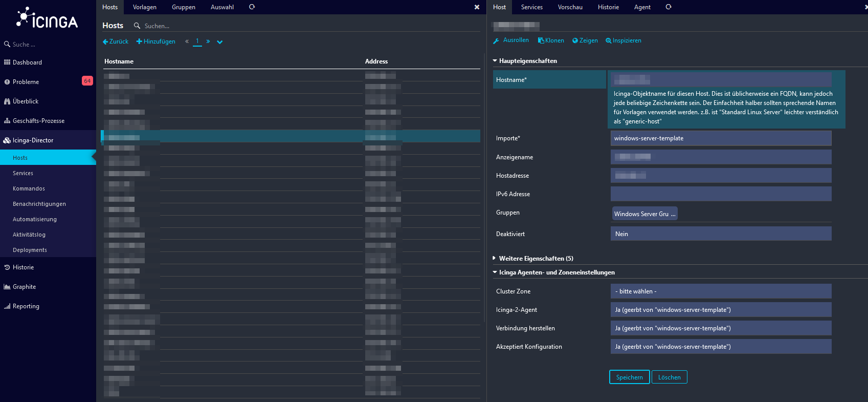The image size is (868, 402).
Task: Select Hosts under Icinga-Director
Action: [x=48, y=158]
